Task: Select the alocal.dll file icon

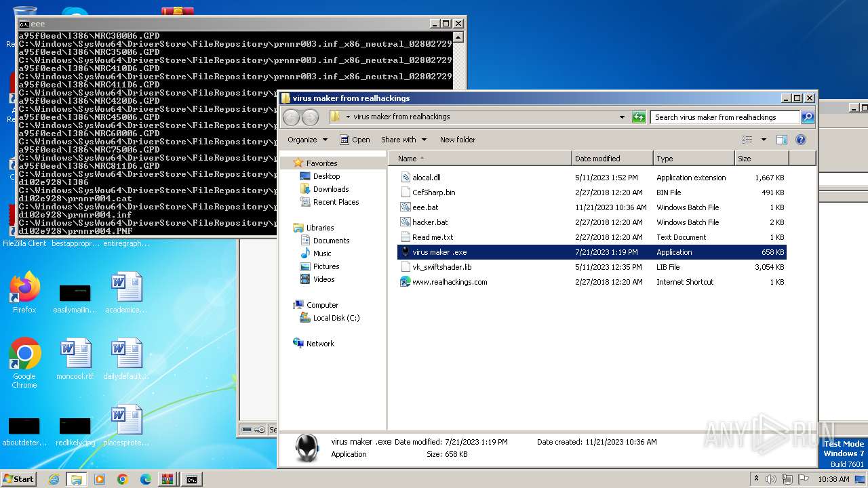Action: click(x=406, y=178)
